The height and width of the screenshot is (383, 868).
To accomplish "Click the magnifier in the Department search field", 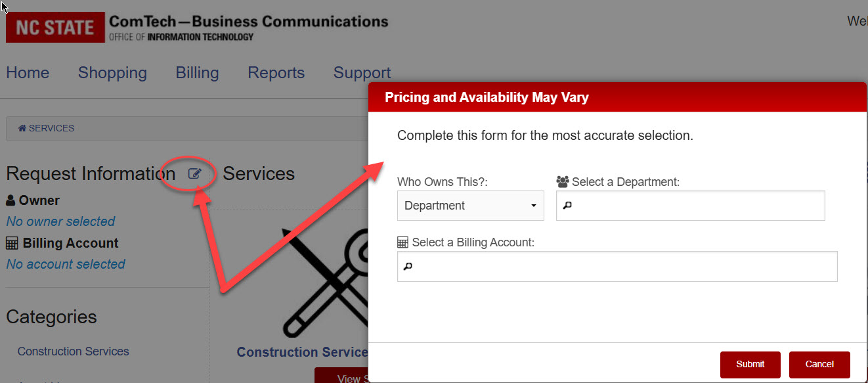I will (567, 205).
